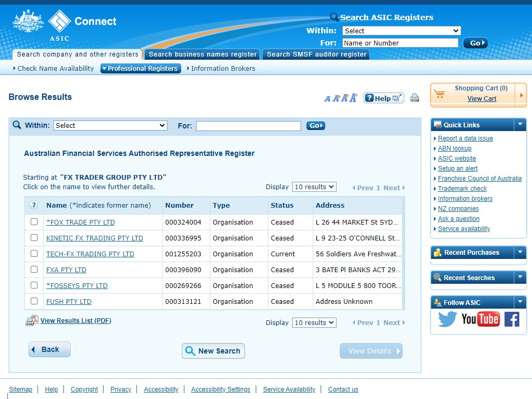Open YouTube icon under Follow ASIC
Image resolution: width=532 pixels, height=399 pixels.
[480, 319]
